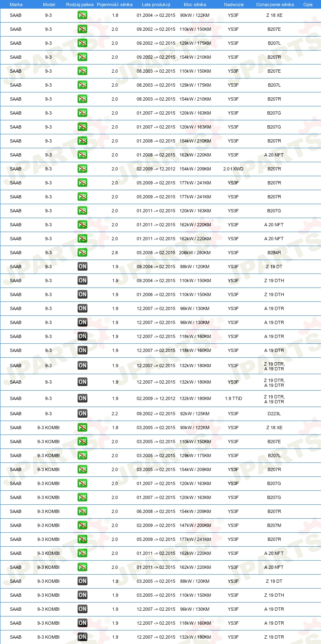The height and width of the screenshot is (644, 321).
Task: Click the 'B284R' engine code cell
Action: (274, 253)
